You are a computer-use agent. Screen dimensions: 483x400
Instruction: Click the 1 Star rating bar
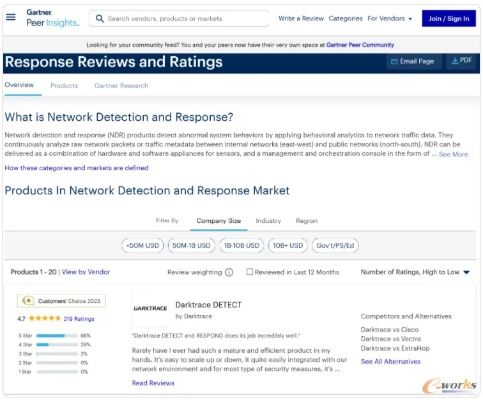click(57, 372)
